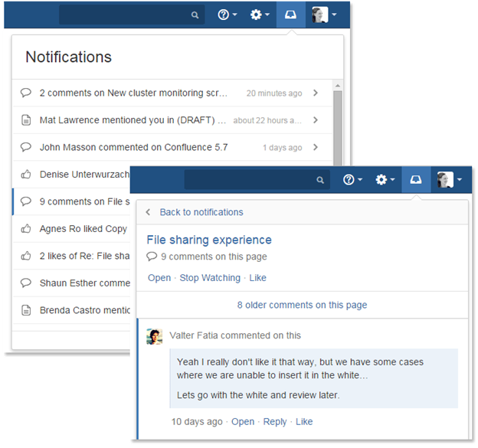Show 8 older comments on this page

coord(302,305)
